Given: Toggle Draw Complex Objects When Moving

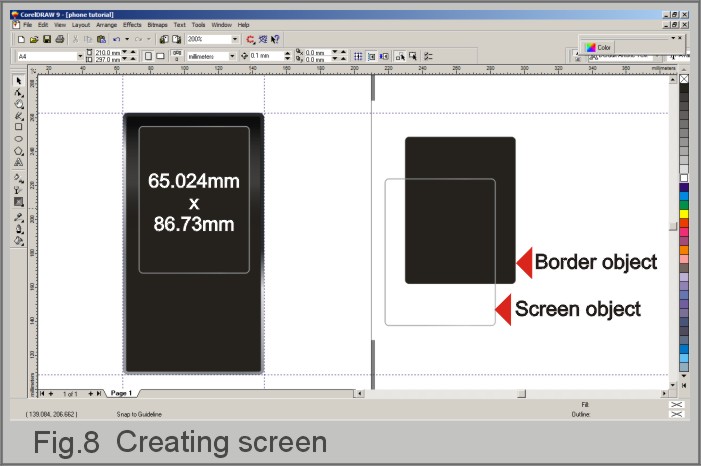Looking at the screenshot, I should click(400, 56).
